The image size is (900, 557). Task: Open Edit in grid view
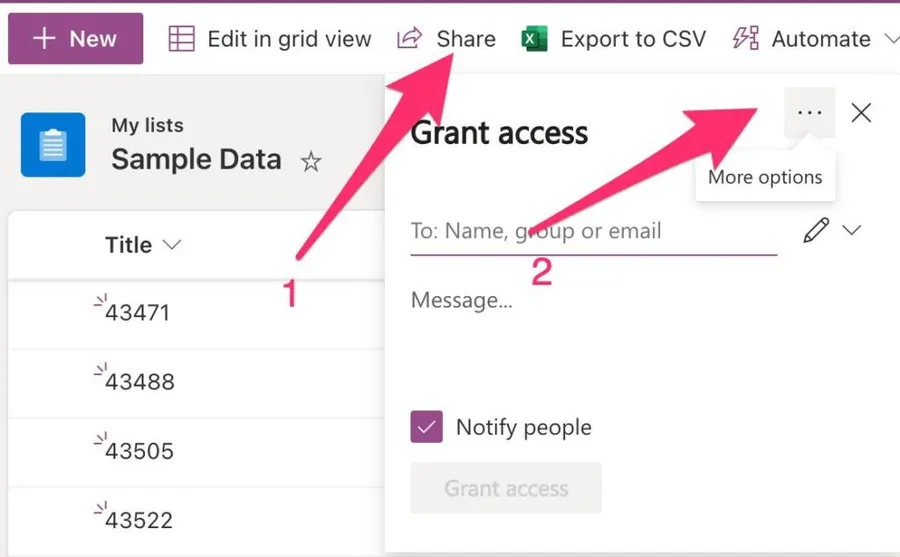270,39
